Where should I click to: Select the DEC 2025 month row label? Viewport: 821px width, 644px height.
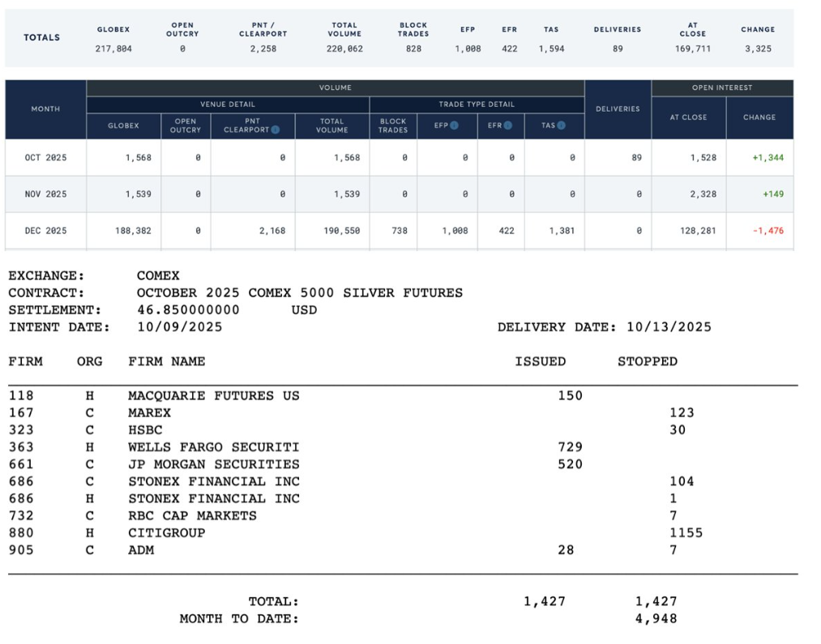(x=45, y=231)
